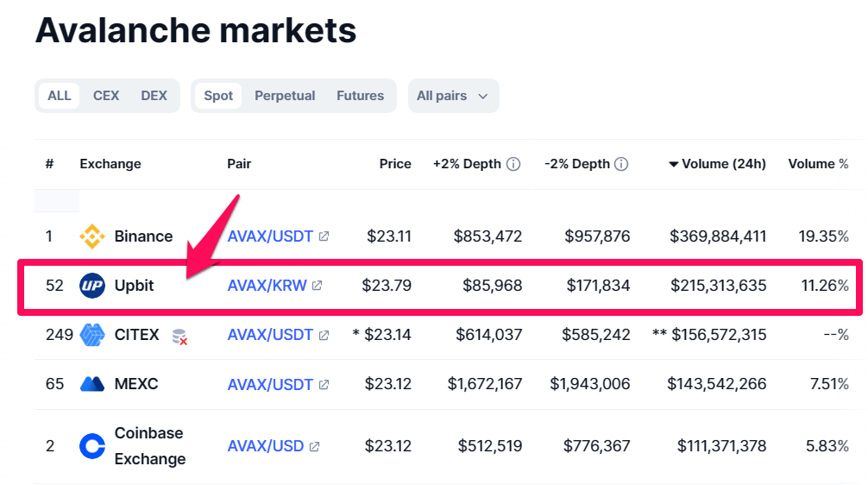Click the +2% Depth info icon

[513, 164]
